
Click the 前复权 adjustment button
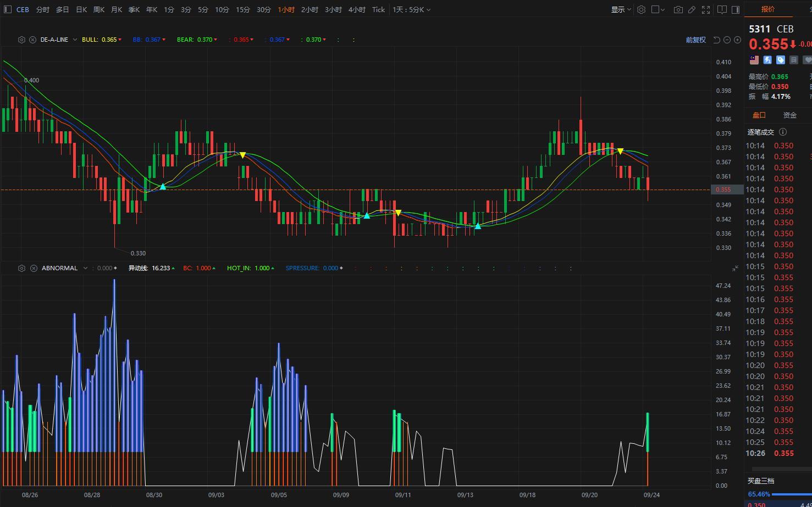click(695, 40)
